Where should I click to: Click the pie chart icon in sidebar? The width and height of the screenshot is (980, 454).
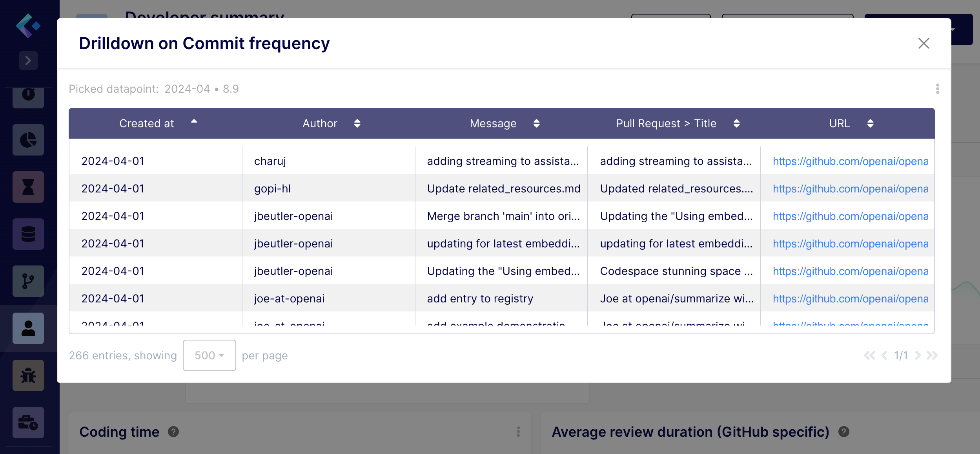(28, 140)
